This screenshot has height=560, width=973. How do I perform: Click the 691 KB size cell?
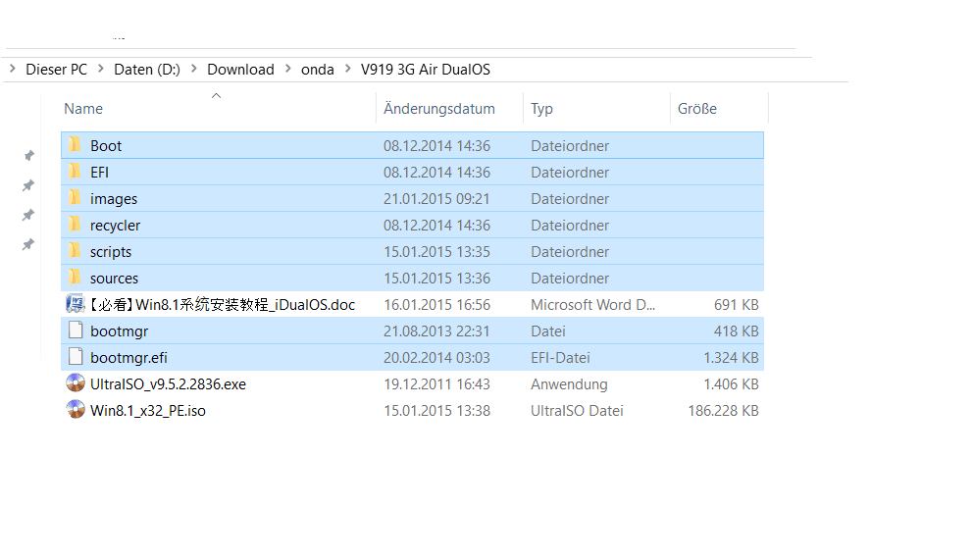click(736, 304)
